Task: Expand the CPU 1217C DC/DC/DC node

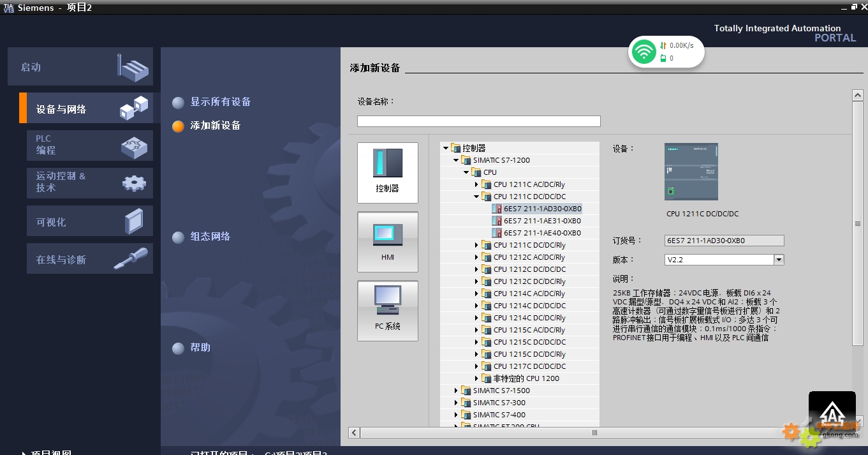Action: point(476,366)
